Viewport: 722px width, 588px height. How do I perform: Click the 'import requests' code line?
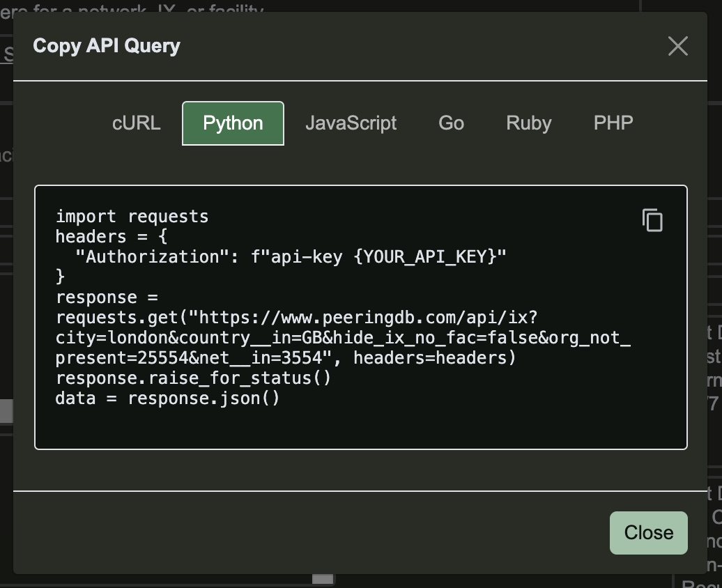tap(132, 217)
